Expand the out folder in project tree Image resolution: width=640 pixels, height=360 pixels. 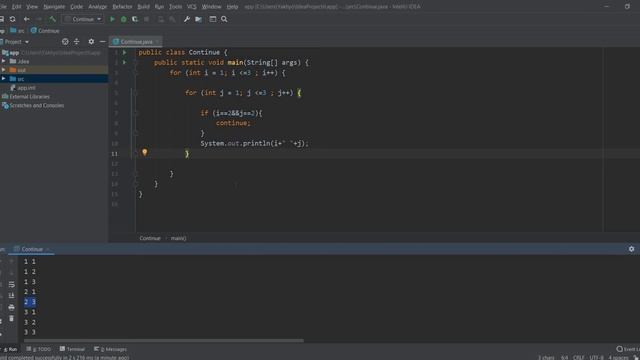4,70
